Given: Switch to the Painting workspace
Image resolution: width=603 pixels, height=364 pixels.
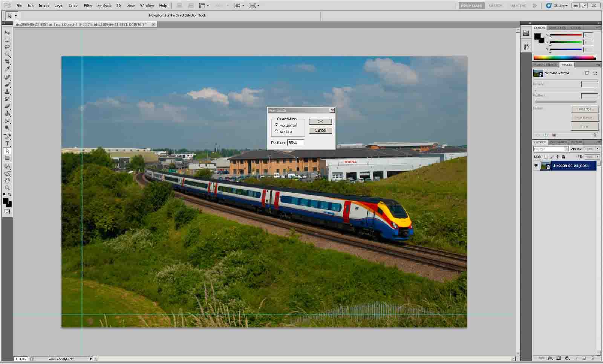Looking at the screenshot, I should tap(517, 6).
